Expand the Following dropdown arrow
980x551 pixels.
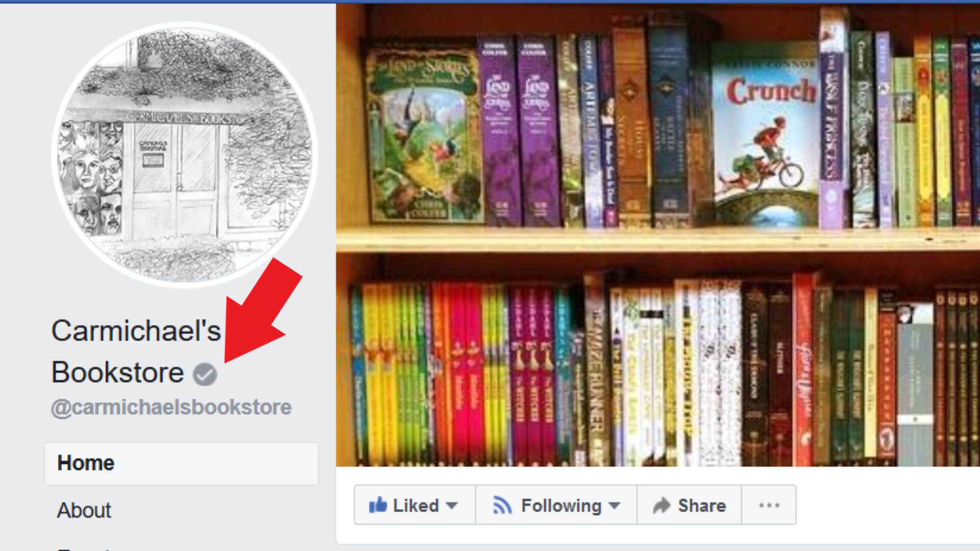click(615, 506)
